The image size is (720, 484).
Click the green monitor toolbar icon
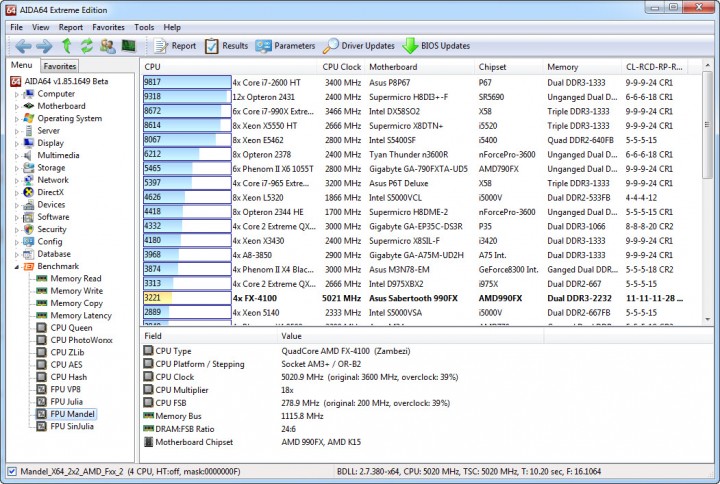point(129,46)
